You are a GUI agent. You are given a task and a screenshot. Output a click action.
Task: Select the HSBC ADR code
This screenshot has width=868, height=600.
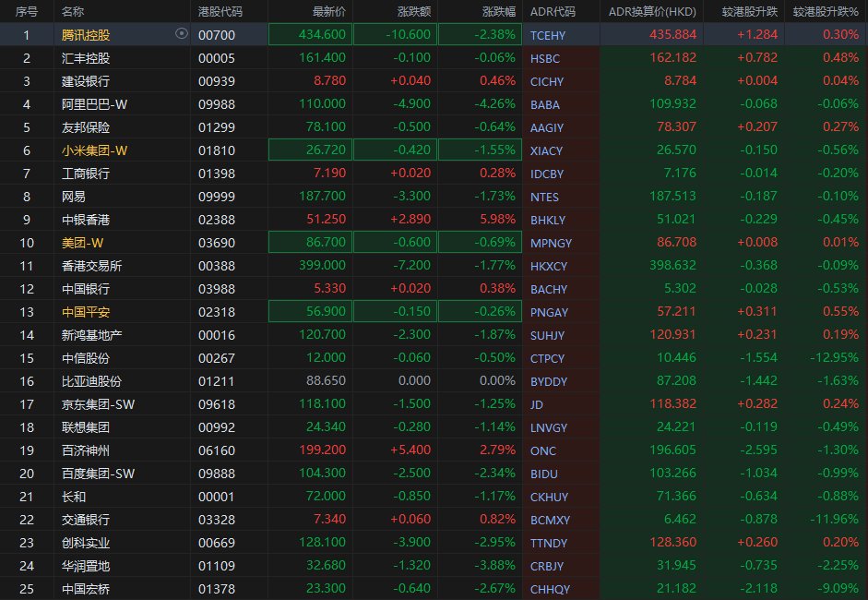pyautogui.click(x=545, y=59)
